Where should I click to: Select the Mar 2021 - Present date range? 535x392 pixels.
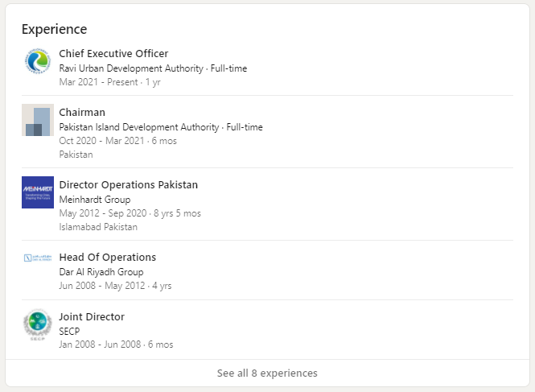click(98, 82)
